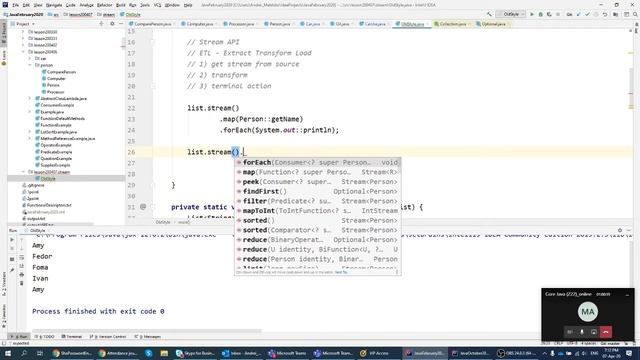Collapse the person package in tree
This screenshot has height=360, width=640.
point(30,65)
